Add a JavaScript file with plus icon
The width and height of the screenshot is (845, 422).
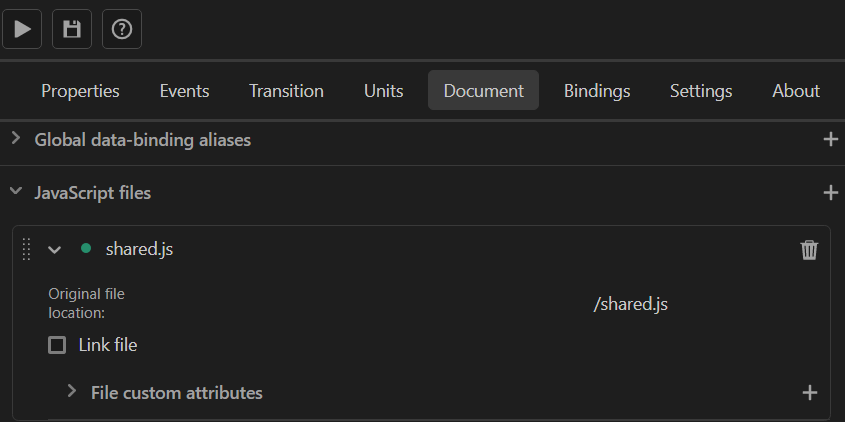pos(830,192)
